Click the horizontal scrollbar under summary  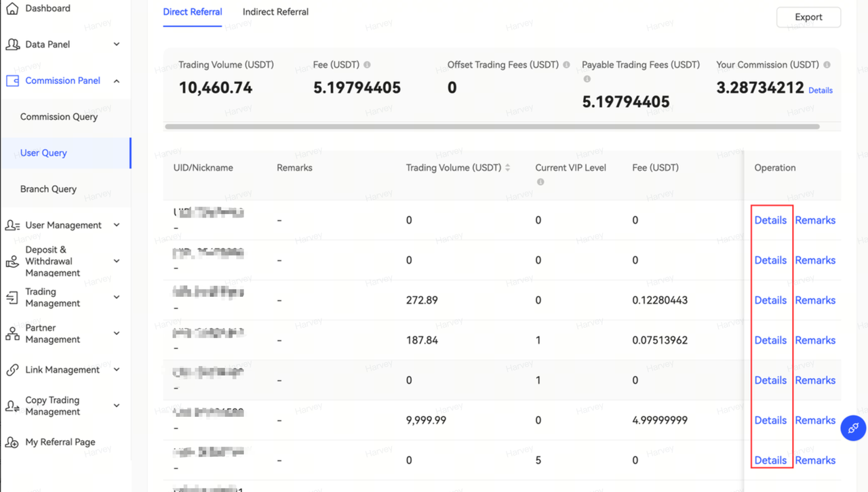[x=492, y=127]
